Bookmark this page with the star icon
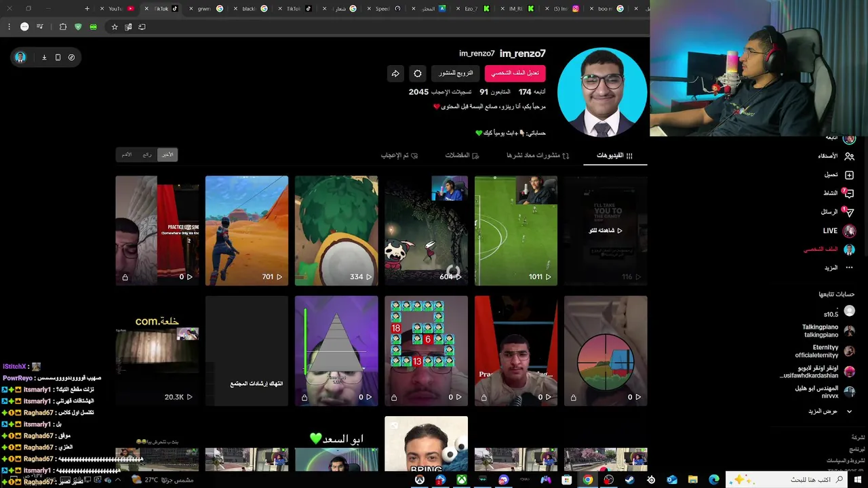Image resolution: width=868 pixels, height=488 pixels. click(115, 27)
